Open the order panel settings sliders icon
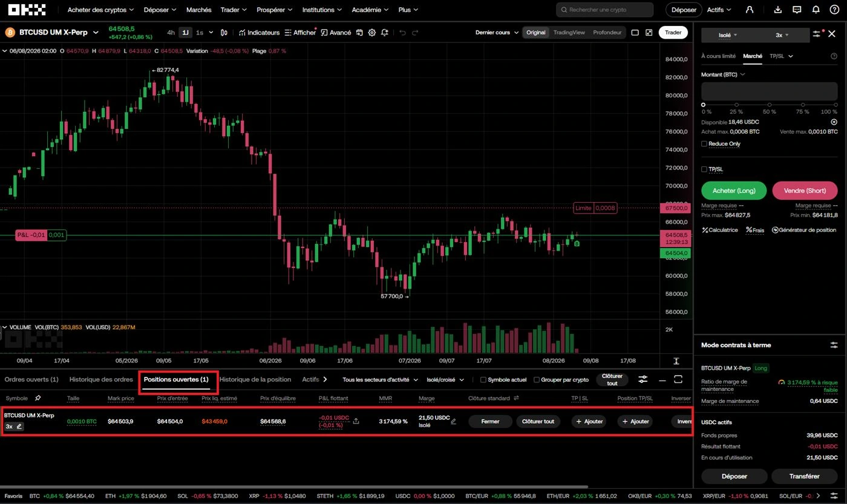This screenshot has height=504, width=847. pos(817,34)
